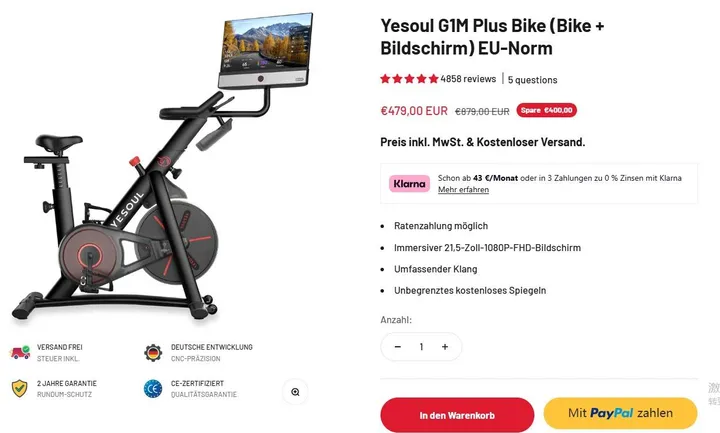Click the five-star rating icons

(409, 79)
